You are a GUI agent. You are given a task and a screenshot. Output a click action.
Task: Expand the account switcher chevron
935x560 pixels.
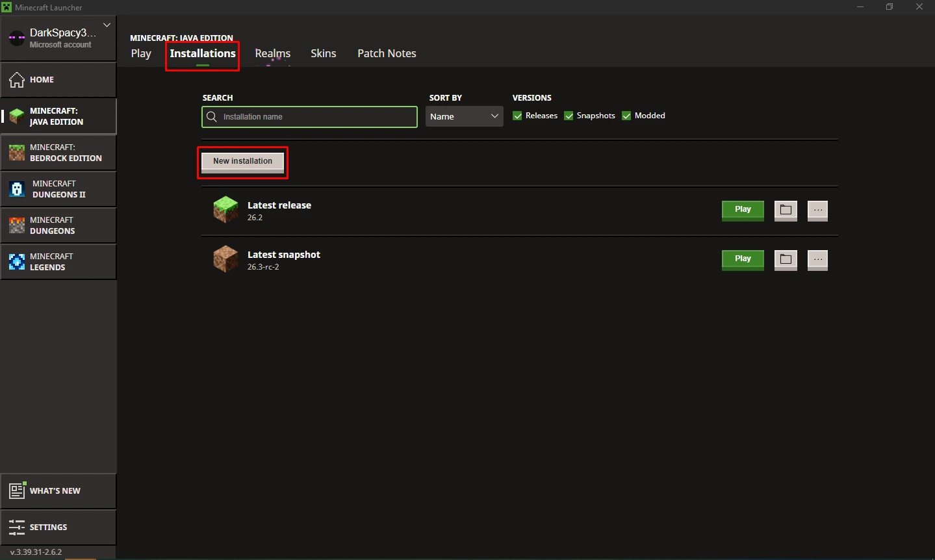coord(107,25)
